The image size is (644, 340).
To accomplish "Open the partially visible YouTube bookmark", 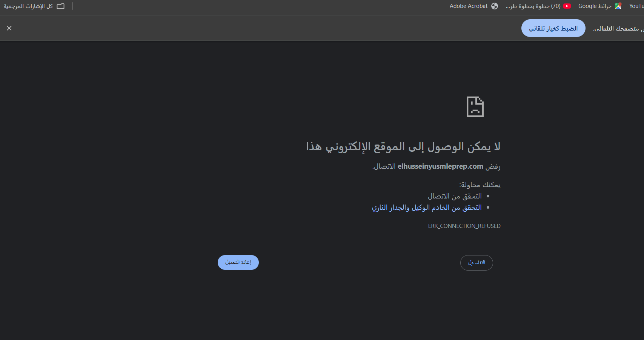I will click(x=636, y=6).
